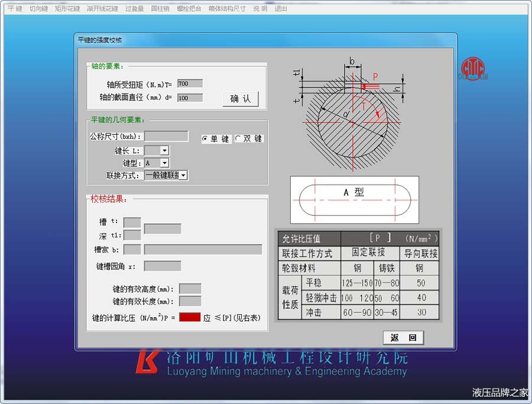Open the 矩形花键 menu
Screen dimensions: 532x404
(x=67, y=9)
